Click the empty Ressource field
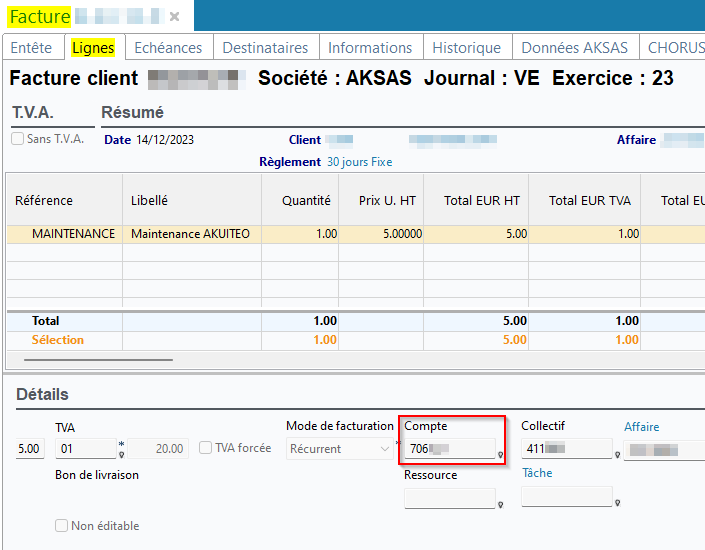This screenshot has height=550, width=705. click(x=450, y=499)
